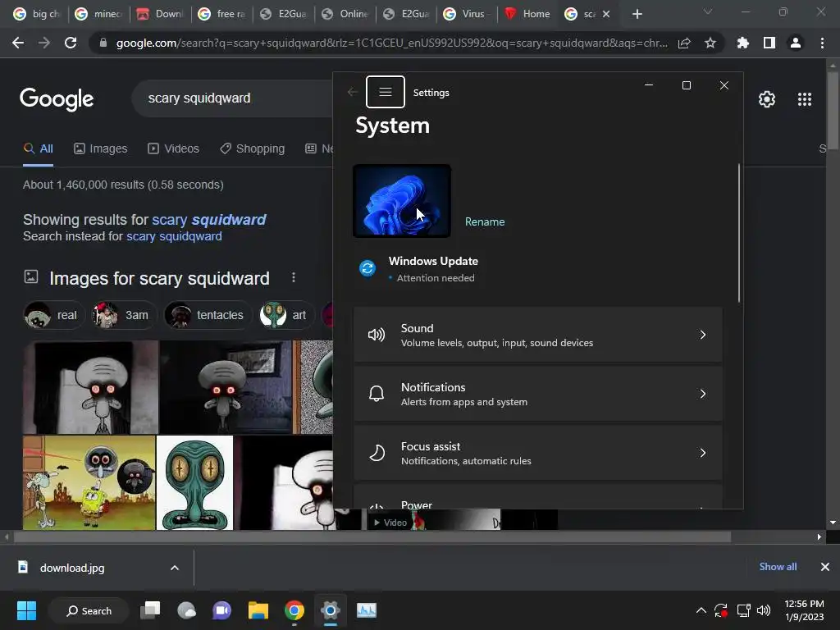Click the Windows Update sync icon

coord(367,268)
